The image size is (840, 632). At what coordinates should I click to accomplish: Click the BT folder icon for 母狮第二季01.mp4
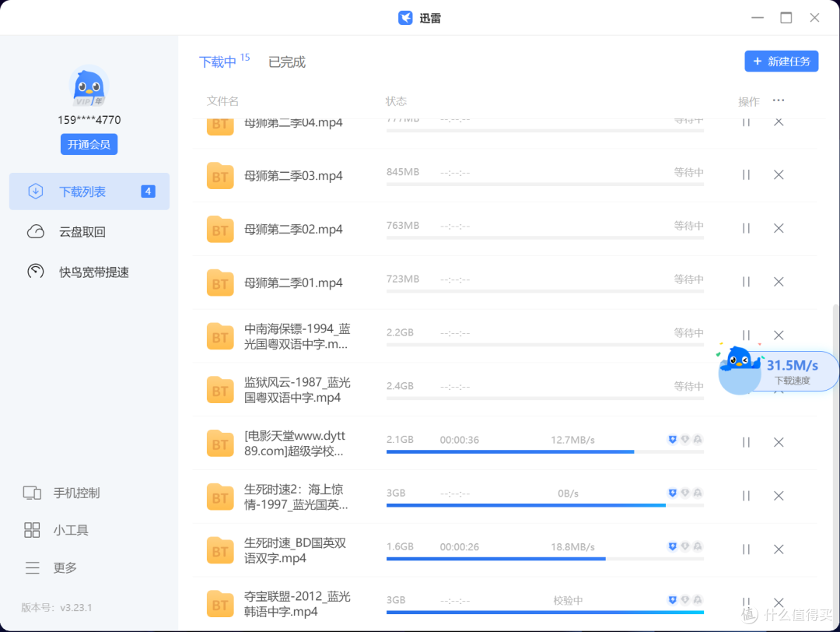coord(220,283)
